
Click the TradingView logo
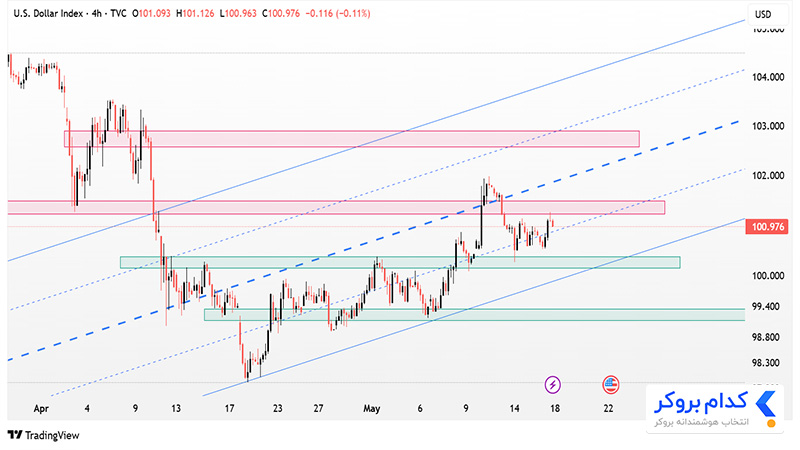(44, 435)
